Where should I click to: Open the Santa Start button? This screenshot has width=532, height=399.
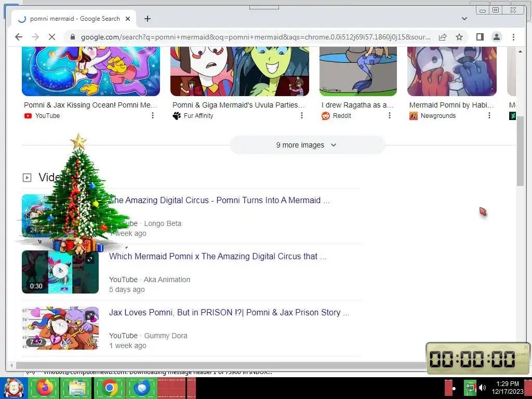point(14,388)
